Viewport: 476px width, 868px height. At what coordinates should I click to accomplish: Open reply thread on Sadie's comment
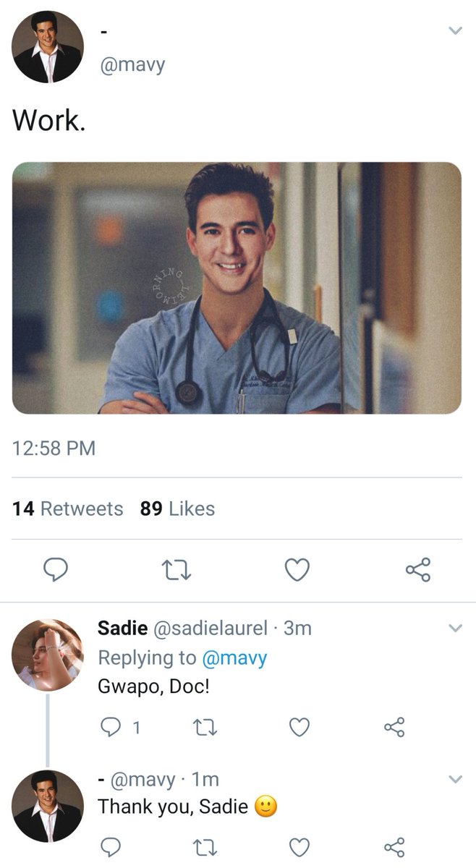pos(115,727)
